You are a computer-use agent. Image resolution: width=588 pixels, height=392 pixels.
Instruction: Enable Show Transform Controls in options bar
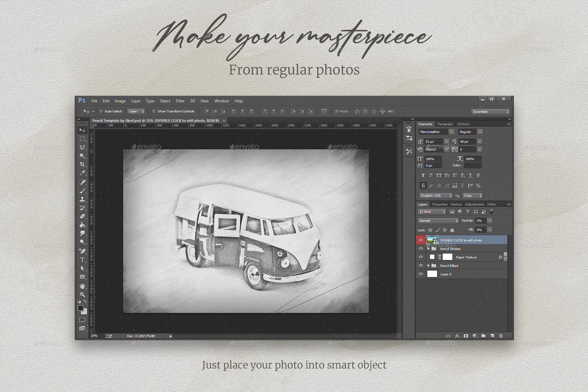click(154, 111)
